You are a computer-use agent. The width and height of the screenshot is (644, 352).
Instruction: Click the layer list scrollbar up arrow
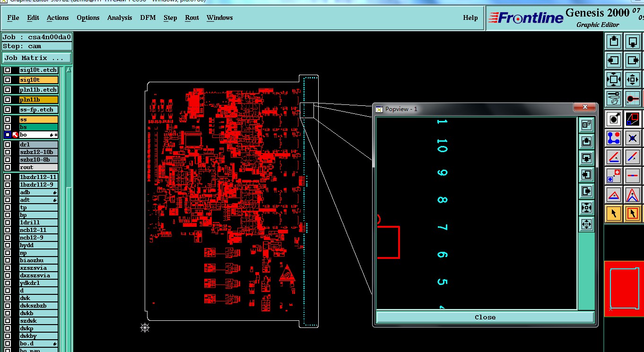[x=69, y=70]
